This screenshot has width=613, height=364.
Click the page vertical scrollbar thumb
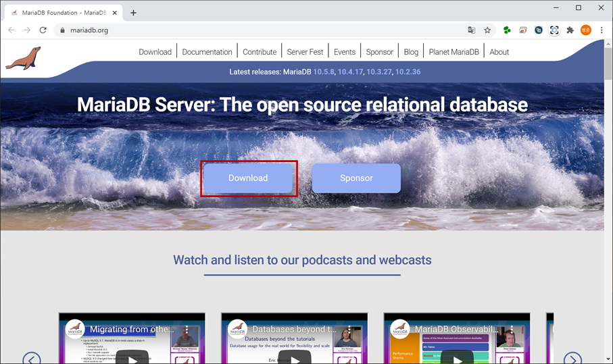point(608,64)
